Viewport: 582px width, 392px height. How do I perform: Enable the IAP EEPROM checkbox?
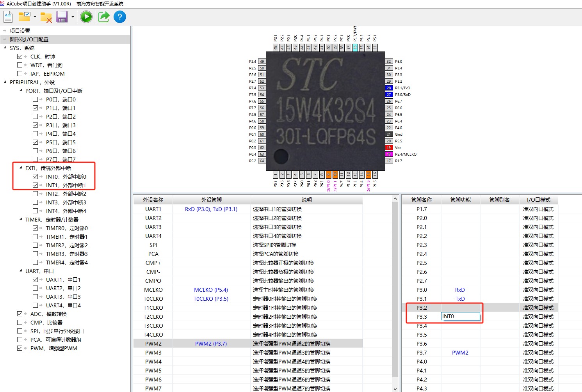[20, 74]
